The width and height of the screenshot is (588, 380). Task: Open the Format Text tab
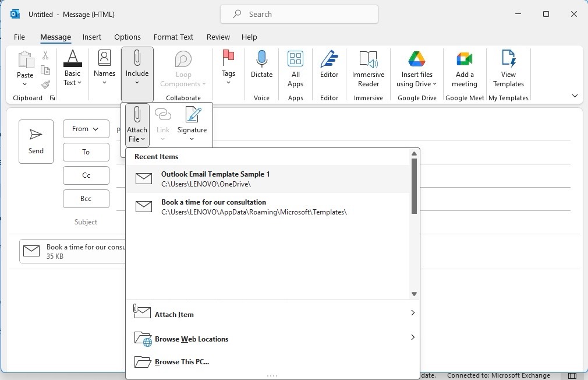(x=173, y=37)
